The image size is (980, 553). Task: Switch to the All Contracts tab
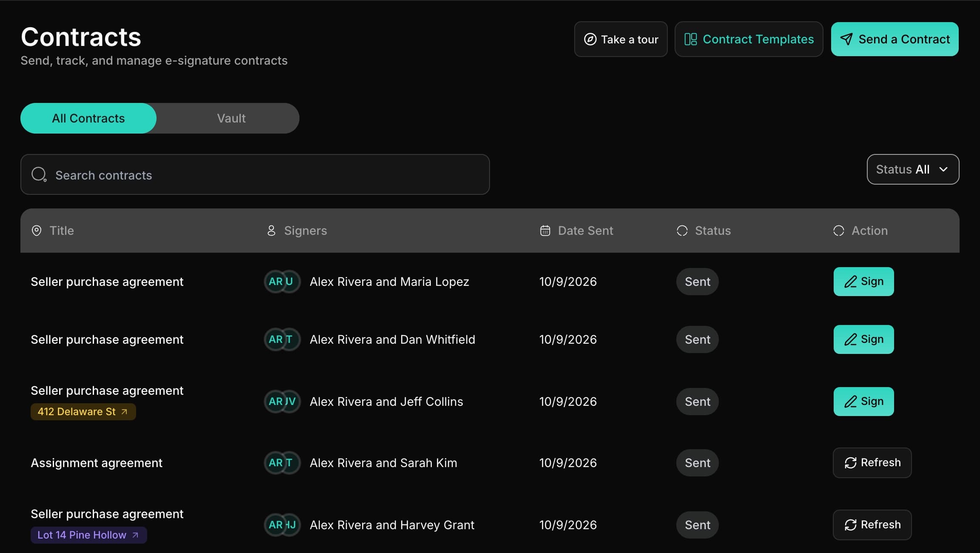[x=88, y=118]
